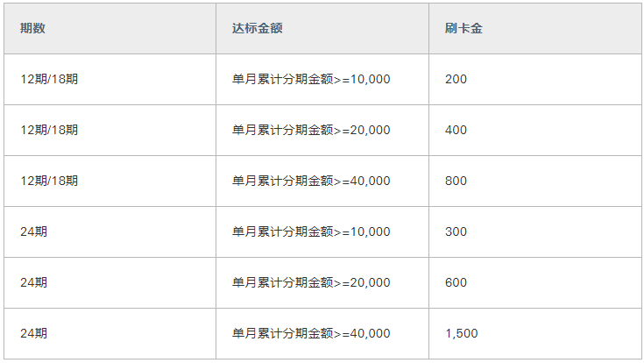This screenshot has width=644, height=363.
Task: Click the 达标金额 column header
Action: (x=322, y=28)
